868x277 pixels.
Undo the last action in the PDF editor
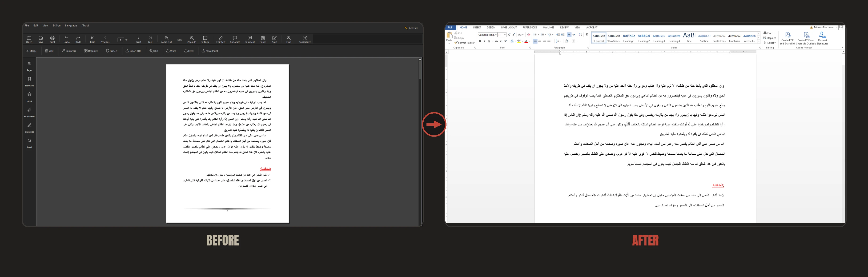coord(67,40)
